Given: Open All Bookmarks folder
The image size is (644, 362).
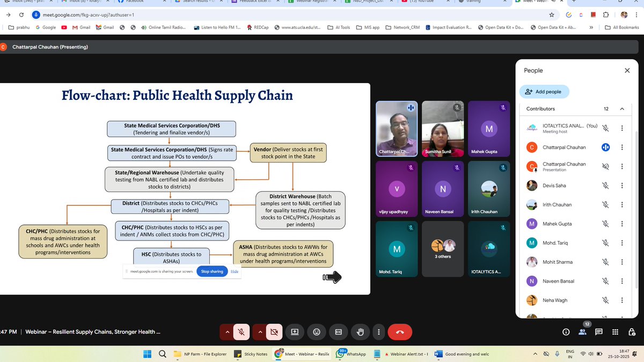Looking at the screenshot, I should coord(621,27).
